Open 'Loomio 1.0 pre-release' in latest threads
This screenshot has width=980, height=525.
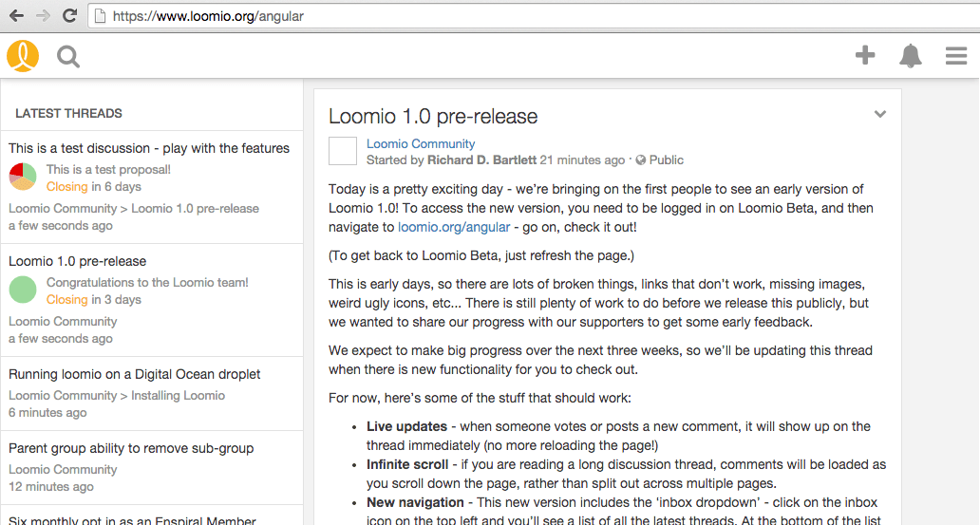point(78,261)
